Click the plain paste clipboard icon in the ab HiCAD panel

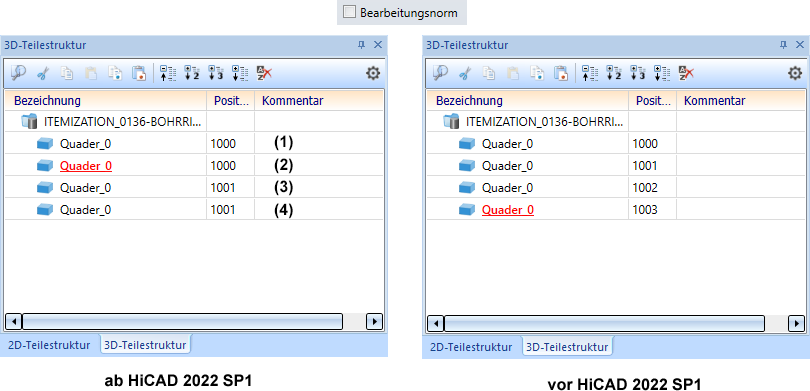coord(91,73)
